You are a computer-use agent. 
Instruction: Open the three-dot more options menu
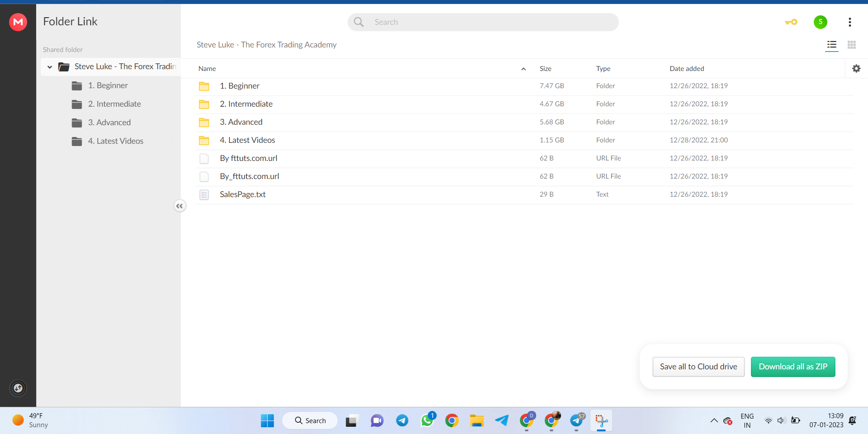(850, 22)
